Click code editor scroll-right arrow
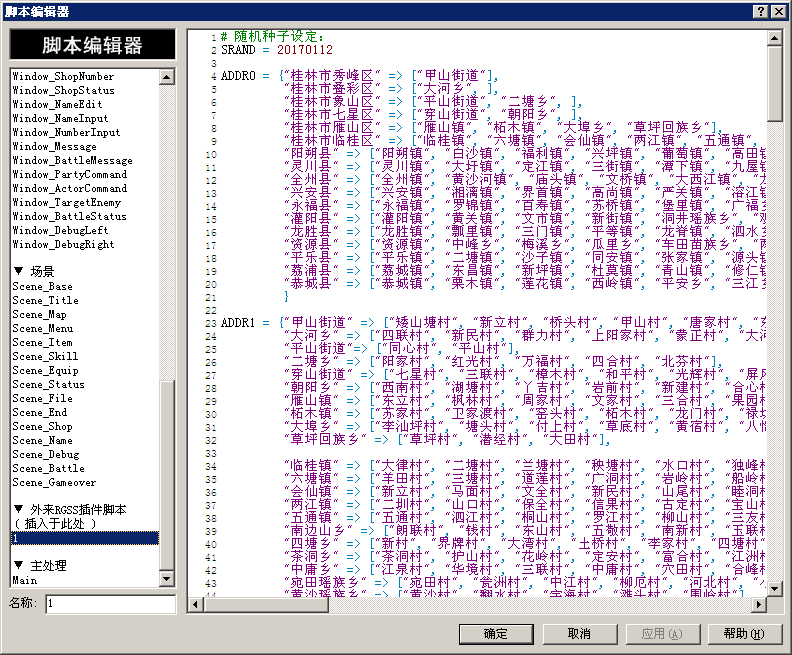Viewport: 792px width, 655px height. 758,604
